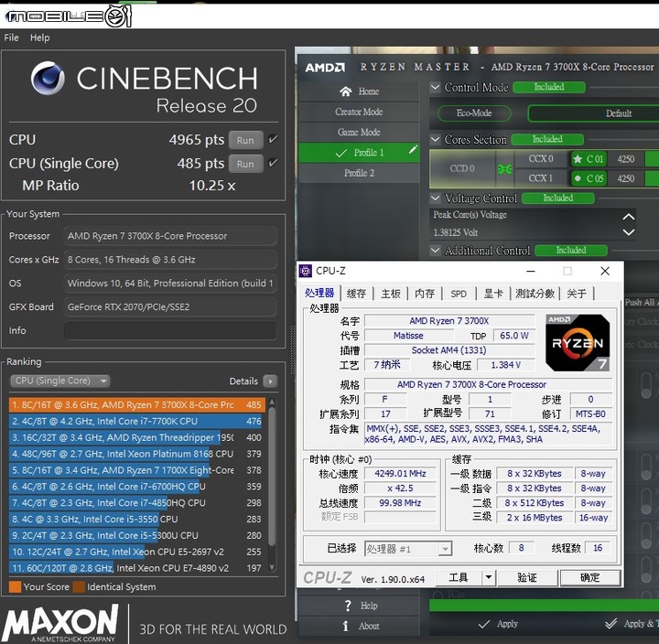The width and height of the screenshot is (659, 644).
Task: Collapse the Additional Control section
Action: [436, 251]
